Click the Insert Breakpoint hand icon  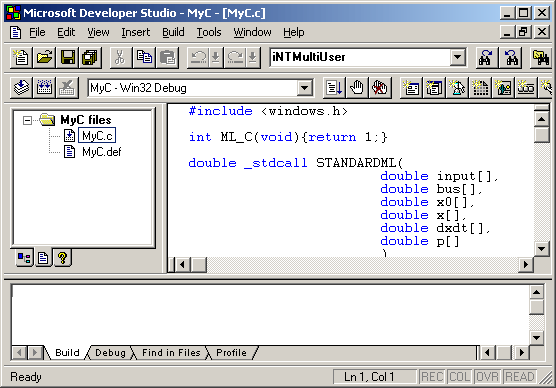357,87
